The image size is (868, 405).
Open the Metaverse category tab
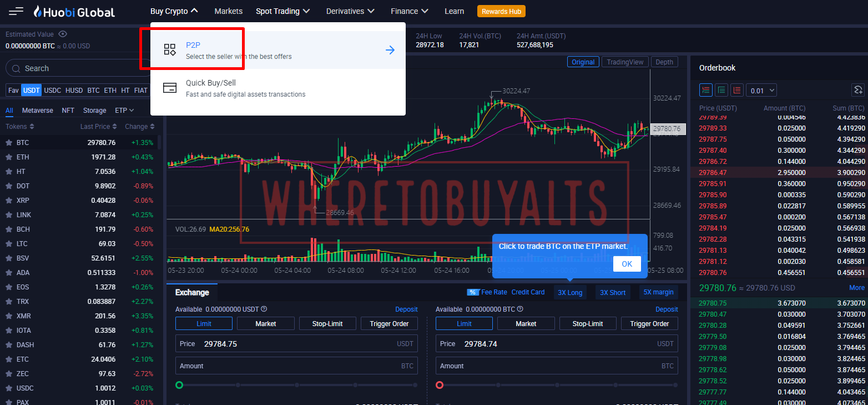[x=38, y=111]
